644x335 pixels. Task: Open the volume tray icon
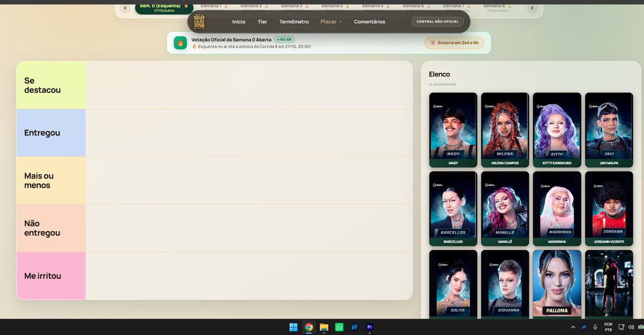click(x=632, y=327)
